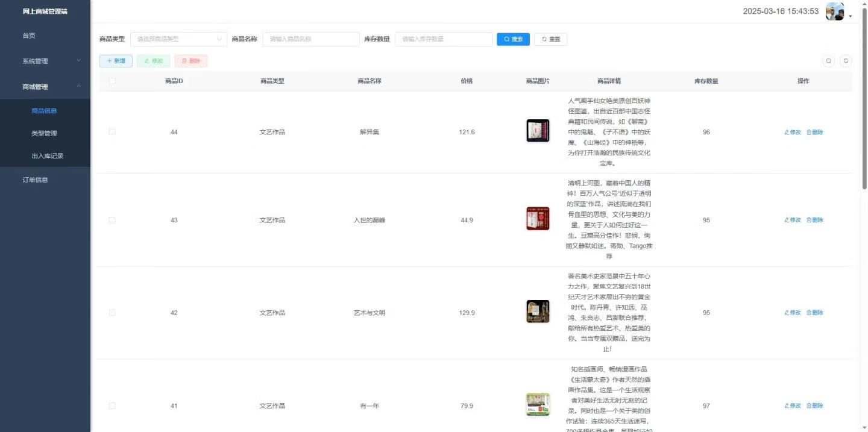Click the 新增 add button
Viewport: 868px width, 432px height.
tap(116, 61)
